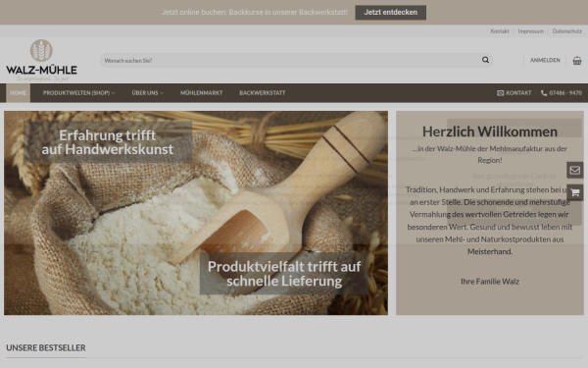Open the floating cart side button
Image resolution: width=588 pixels, height=368 pixels.
(575, 192)
